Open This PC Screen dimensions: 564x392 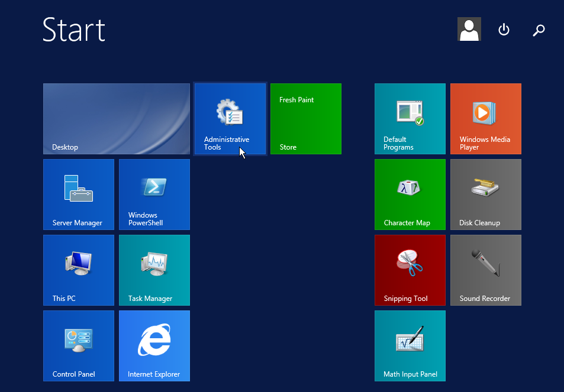coord(78,270)
